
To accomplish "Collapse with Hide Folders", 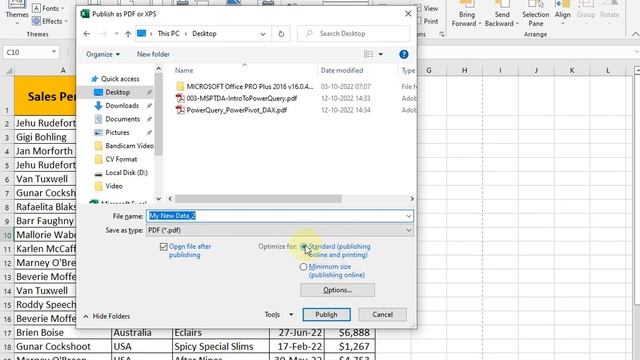I will point(107,316).
